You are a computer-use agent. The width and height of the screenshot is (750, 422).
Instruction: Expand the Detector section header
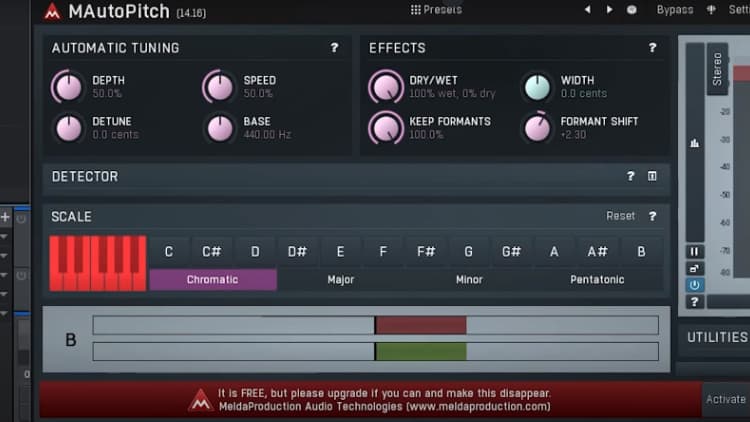tap(356, 177)
